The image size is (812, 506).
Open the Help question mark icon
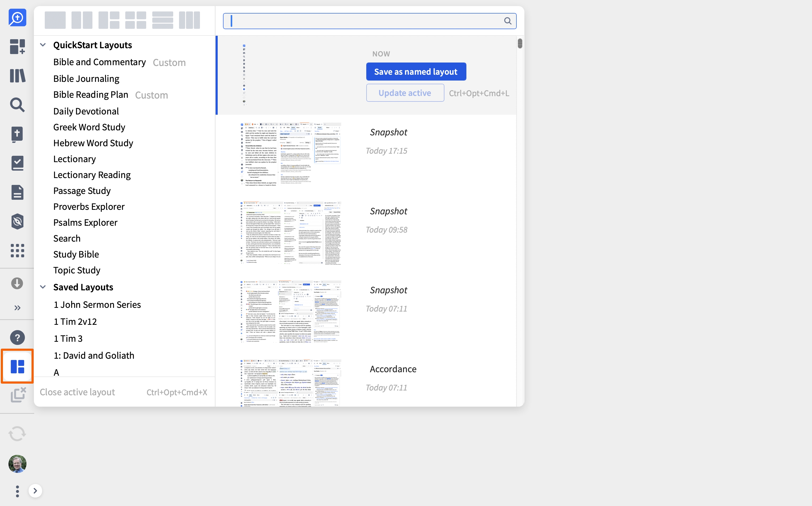point(17,337)
